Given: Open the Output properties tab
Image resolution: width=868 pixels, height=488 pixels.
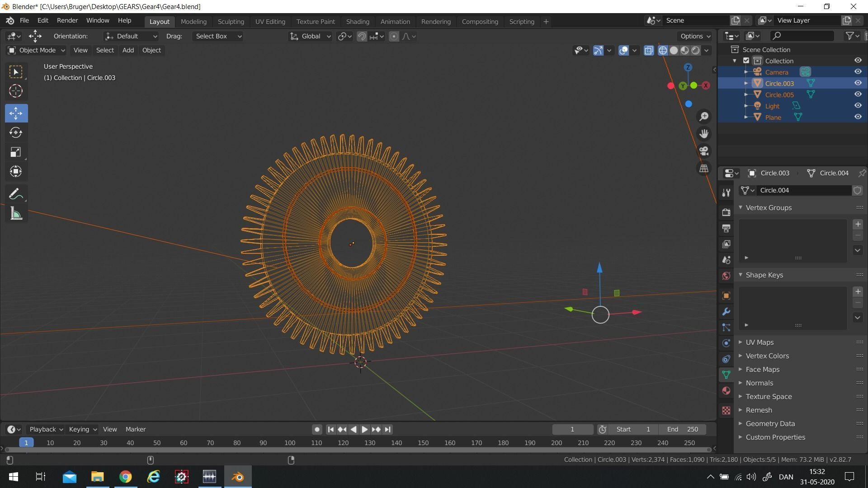Looking at the screenshot, I should click(x=726, y=228).
